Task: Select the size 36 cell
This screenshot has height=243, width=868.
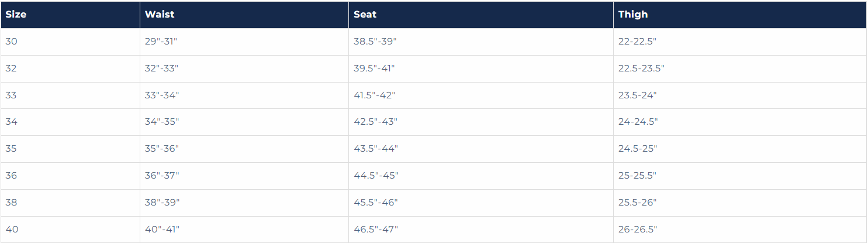Action: tap(11, 176)
